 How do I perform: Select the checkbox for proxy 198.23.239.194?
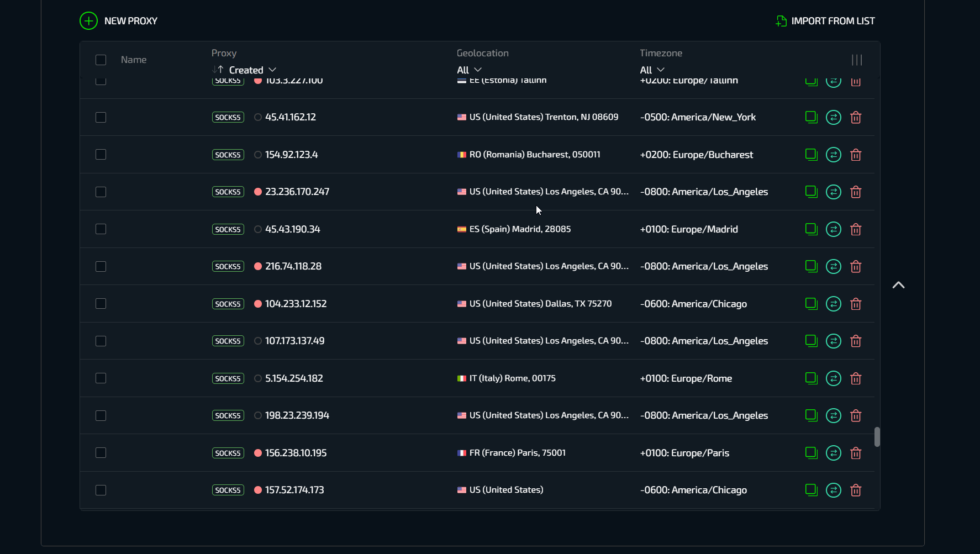pos(101,415)
